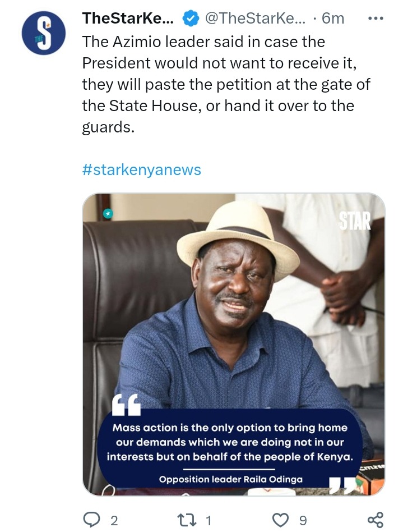Image resolution: width=403 pixels, height=532 pixels.
Task: Click the STAR watermark on the photo
Action: 355,221
